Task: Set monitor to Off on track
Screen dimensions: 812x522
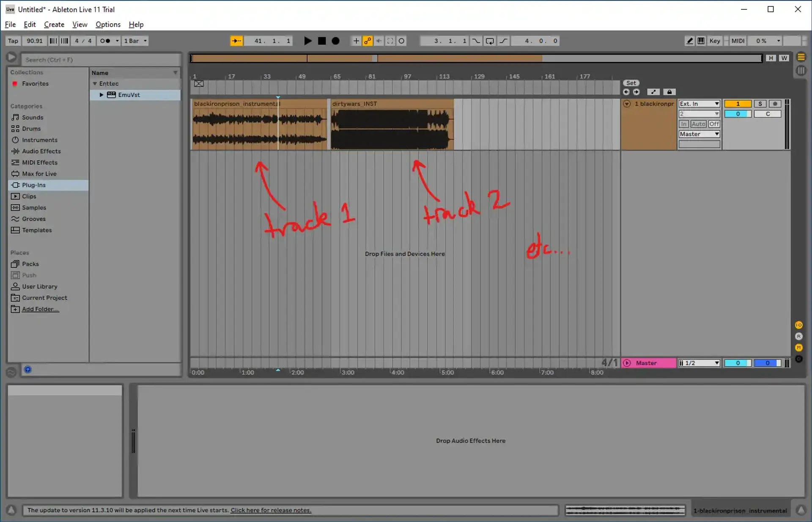Action: click(714, 124)
